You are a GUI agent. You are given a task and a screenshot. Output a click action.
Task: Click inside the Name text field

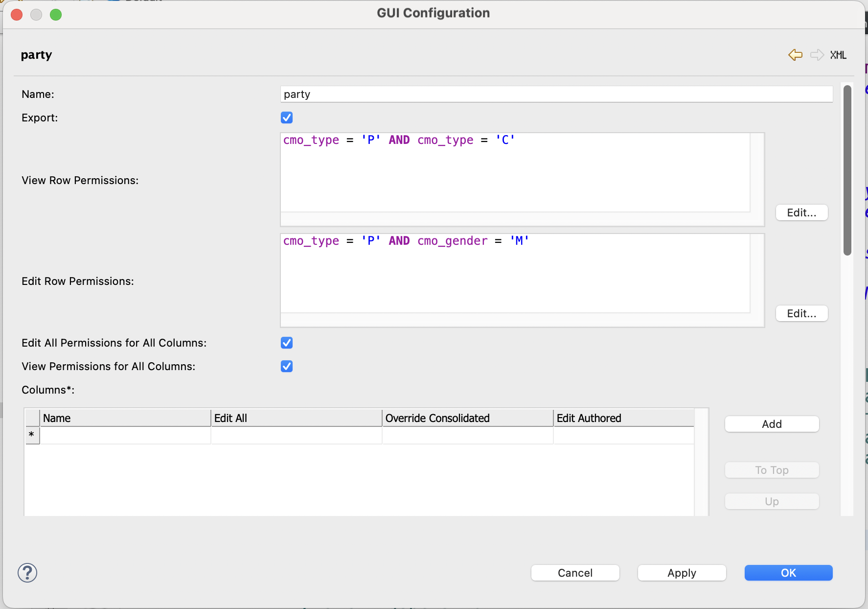pos(555,94)
